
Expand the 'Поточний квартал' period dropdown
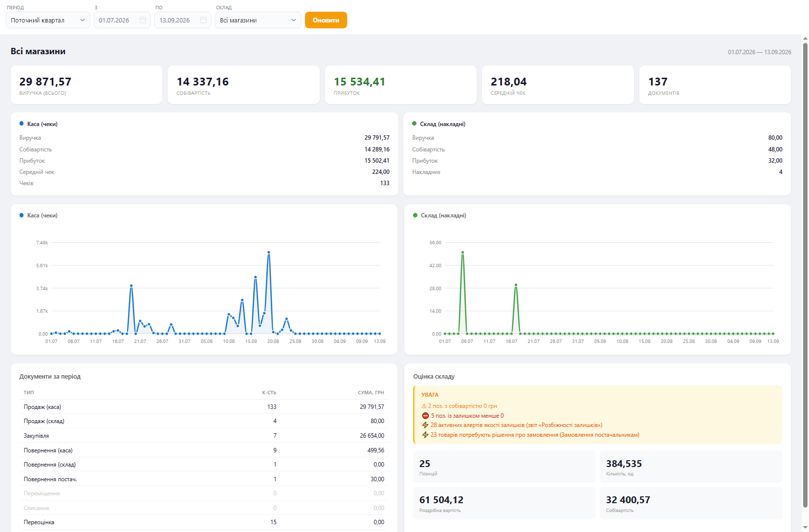[48, 20]
